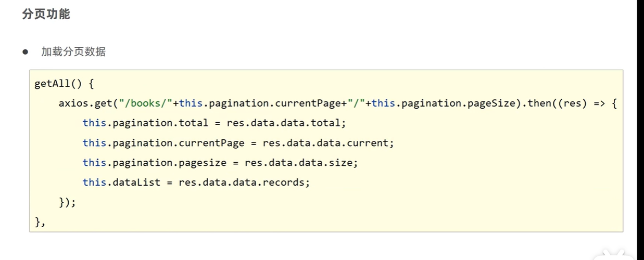
Task: Click the 分页功能 section heading
Action: coord(46,15)
